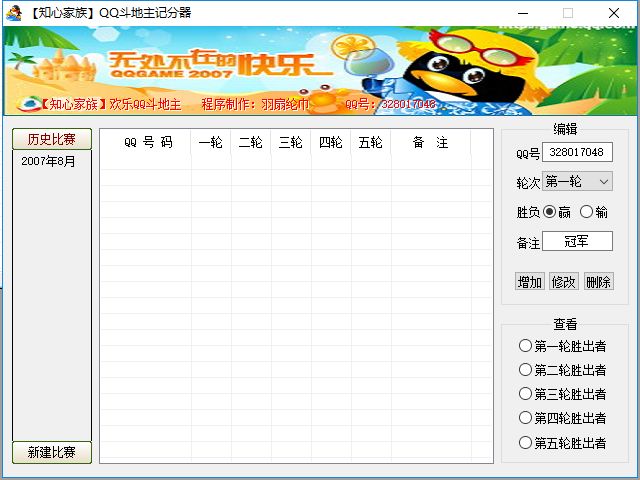Screen dimensions: 640x480
Task: Click the 程序制作：羽扇纶巾 banner text
Action: 255,104
